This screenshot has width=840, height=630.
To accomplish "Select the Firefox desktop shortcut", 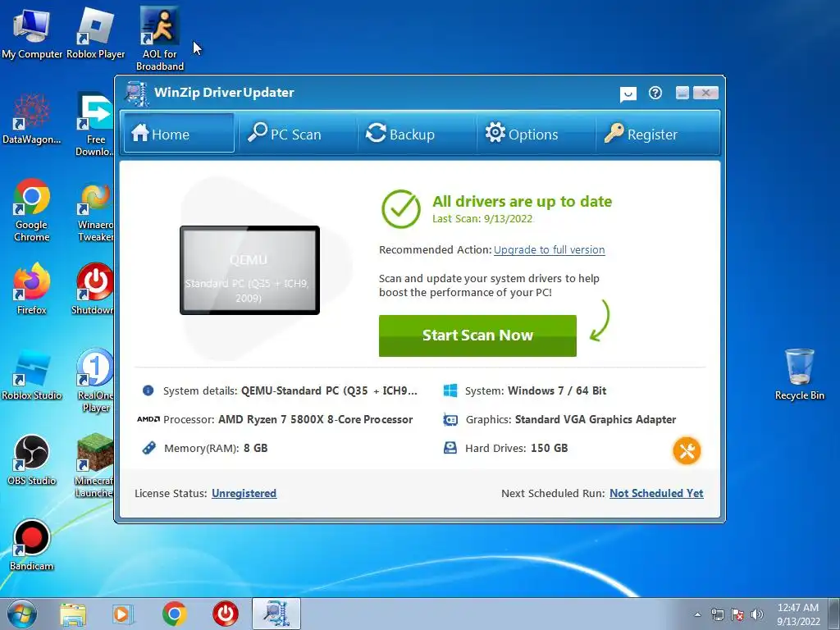I will (32, 289).
